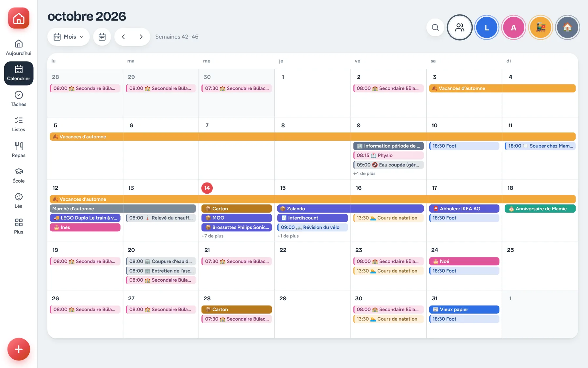The width and height of the screenshot is (588, 368).
Task: Open Secondaire Bülach event on October 27
Action: [161, 309]
